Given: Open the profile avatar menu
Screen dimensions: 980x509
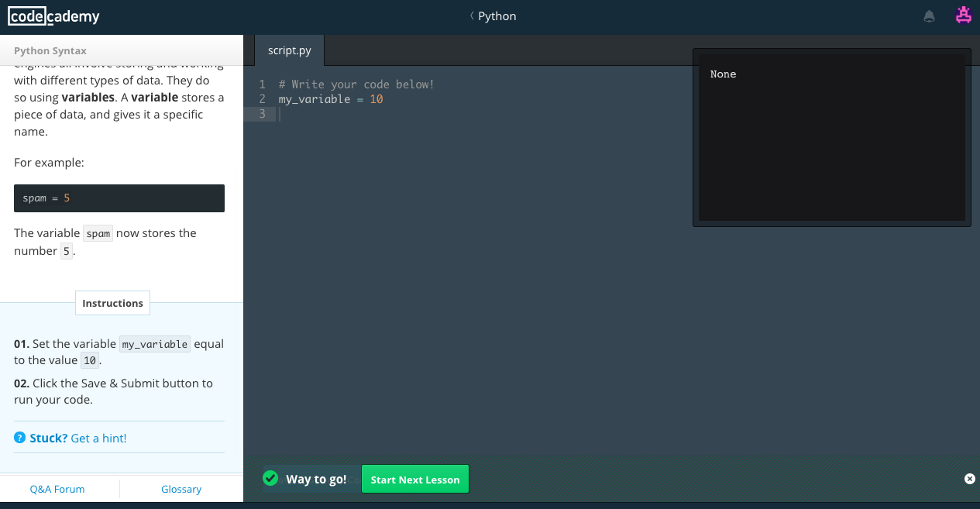Looking at the screenshot, I should pos(963,15).
